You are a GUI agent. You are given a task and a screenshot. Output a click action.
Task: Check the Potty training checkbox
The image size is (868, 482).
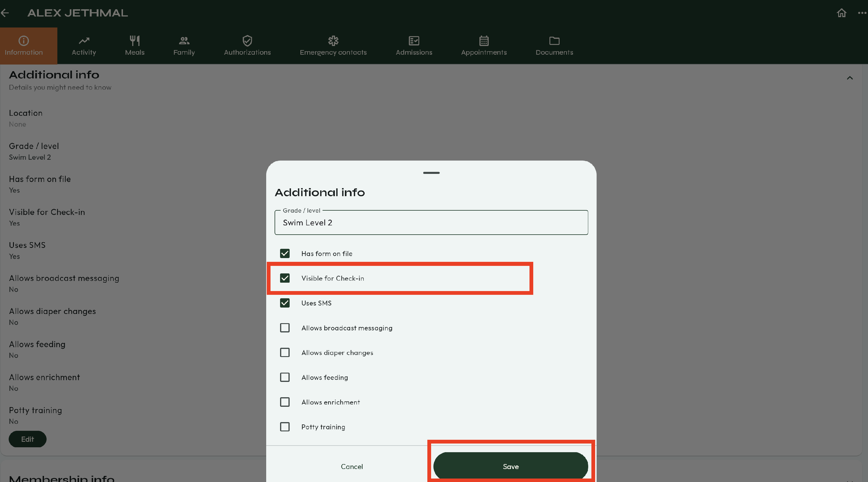pyautogui.click(x=285, y=427)
